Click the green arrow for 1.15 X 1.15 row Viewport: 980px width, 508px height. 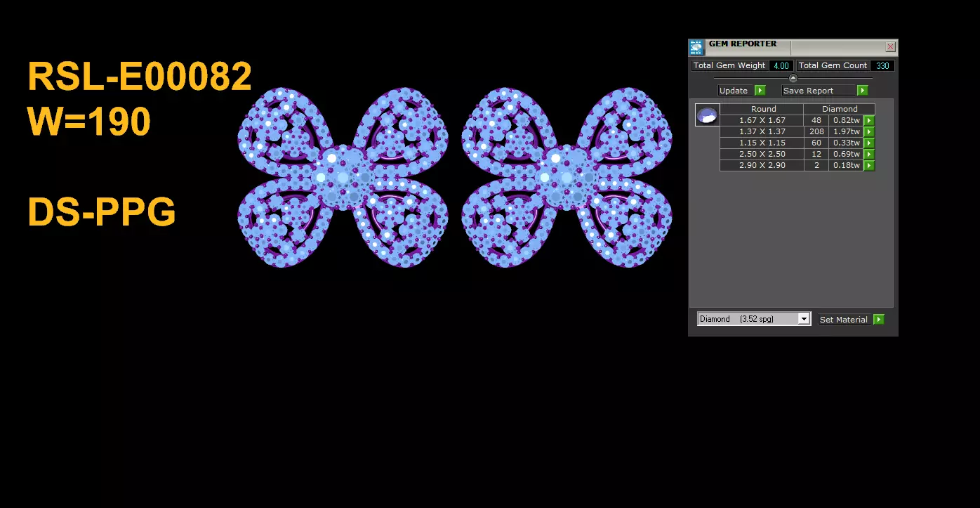click(x=869, y=143)
